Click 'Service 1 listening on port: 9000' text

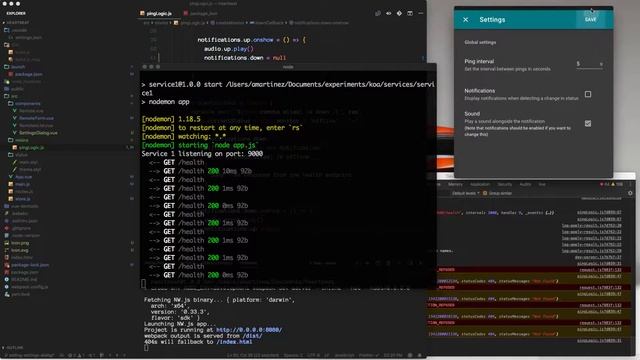click(202, 154)
